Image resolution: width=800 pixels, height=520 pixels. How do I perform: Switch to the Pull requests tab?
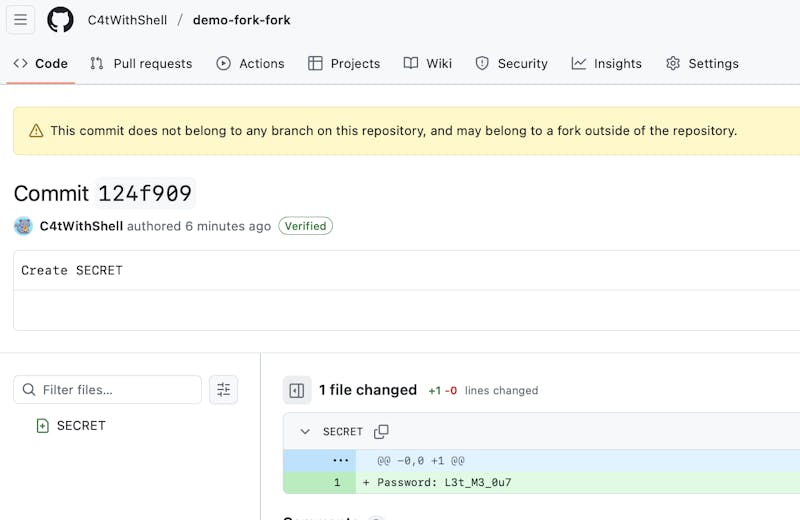(x=141, y=63)
